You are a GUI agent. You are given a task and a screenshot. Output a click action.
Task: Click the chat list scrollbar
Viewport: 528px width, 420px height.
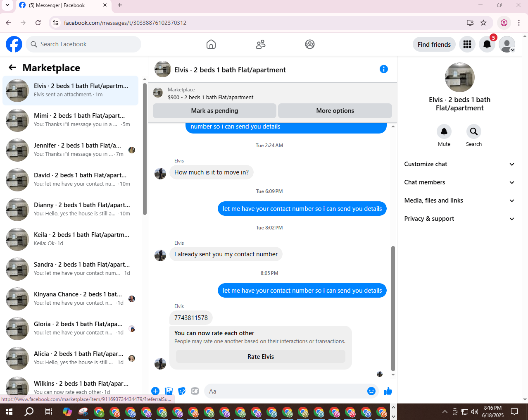pos(145,149)
